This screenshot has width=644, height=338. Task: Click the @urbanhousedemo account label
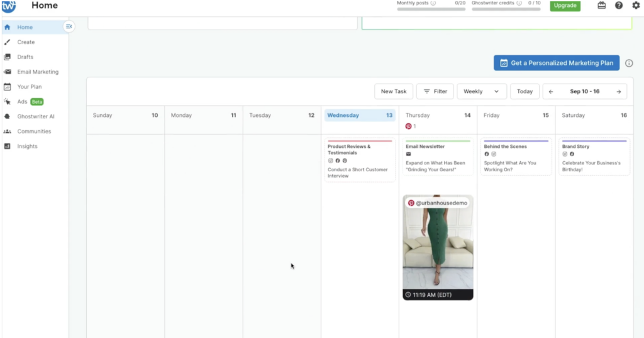coord(441,203)
